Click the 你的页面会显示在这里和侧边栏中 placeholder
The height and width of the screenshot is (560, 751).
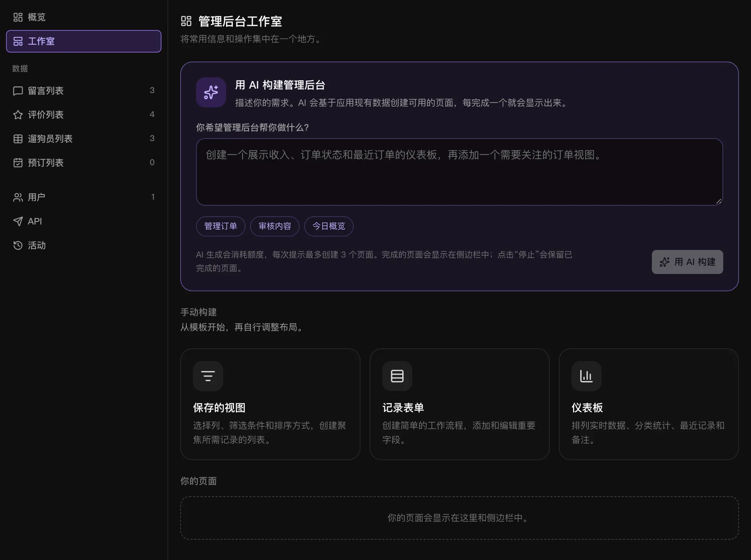point(459,518)
